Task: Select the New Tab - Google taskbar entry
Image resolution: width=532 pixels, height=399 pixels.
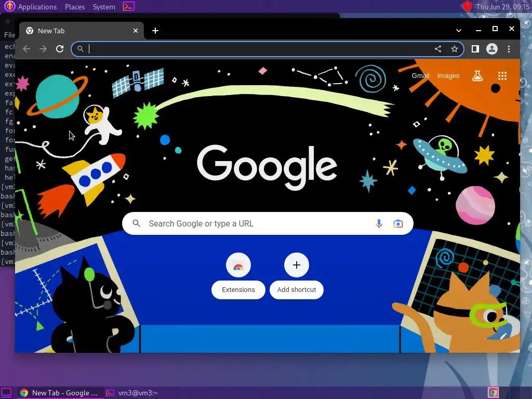Action: click(x=59, y=393)
